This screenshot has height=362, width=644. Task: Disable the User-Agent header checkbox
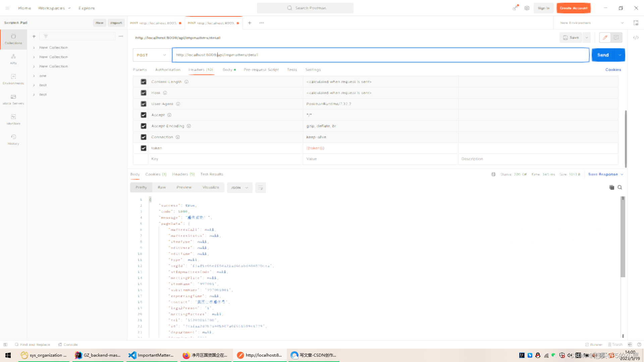tap(144, 104)
